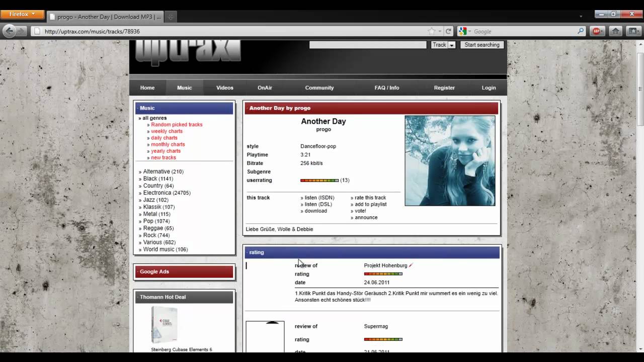Image resolution: width=644 pixels, height=362 pixels.
Task: Browse the Electronica genre
Action: (x=157, y=193)
